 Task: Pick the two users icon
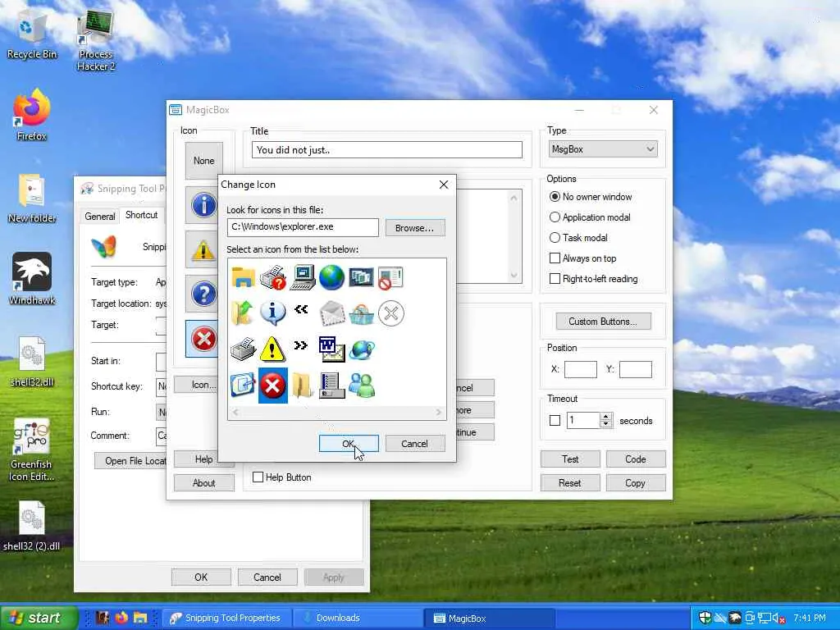point(361,386)
